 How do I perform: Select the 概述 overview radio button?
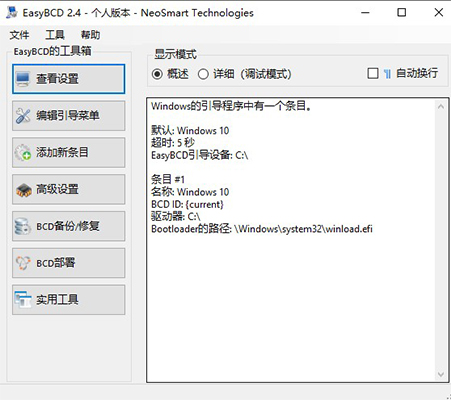coord(157,74)
